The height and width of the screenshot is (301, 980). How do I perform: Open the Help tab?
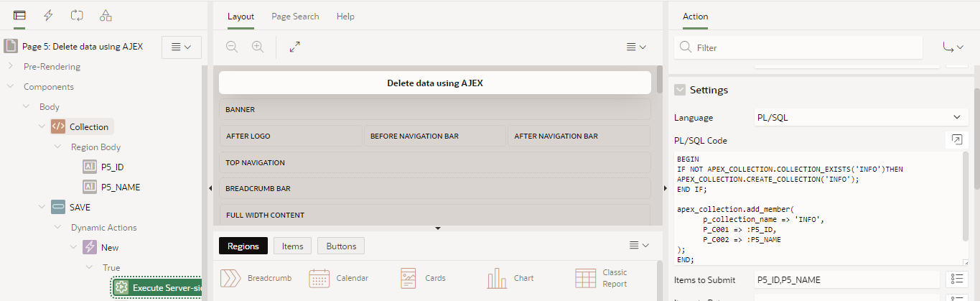click(x=345, y=17)
